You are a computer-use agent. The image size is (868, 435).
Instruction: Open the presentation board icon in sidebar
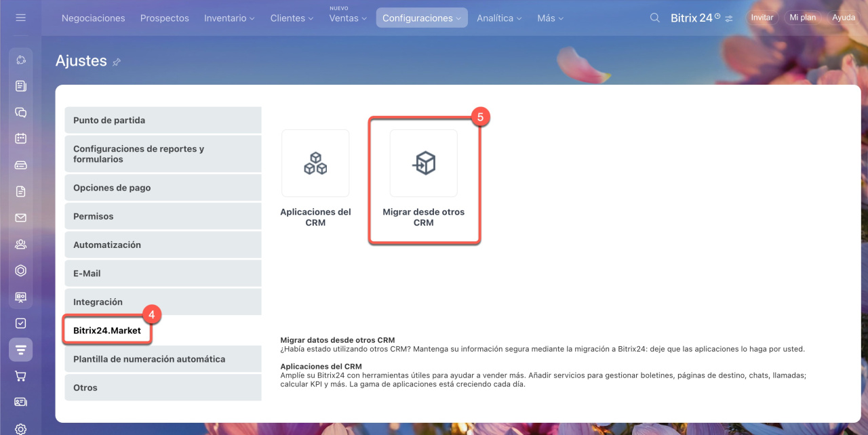click(x=20, y=297)
